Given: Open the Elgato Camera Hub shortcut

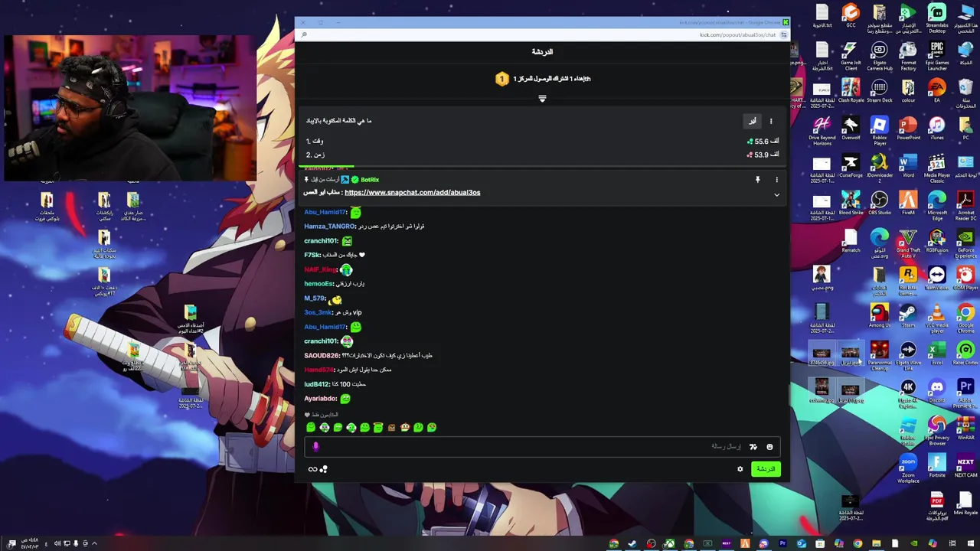Looking at the screenshot, I should tap(879, 55).
